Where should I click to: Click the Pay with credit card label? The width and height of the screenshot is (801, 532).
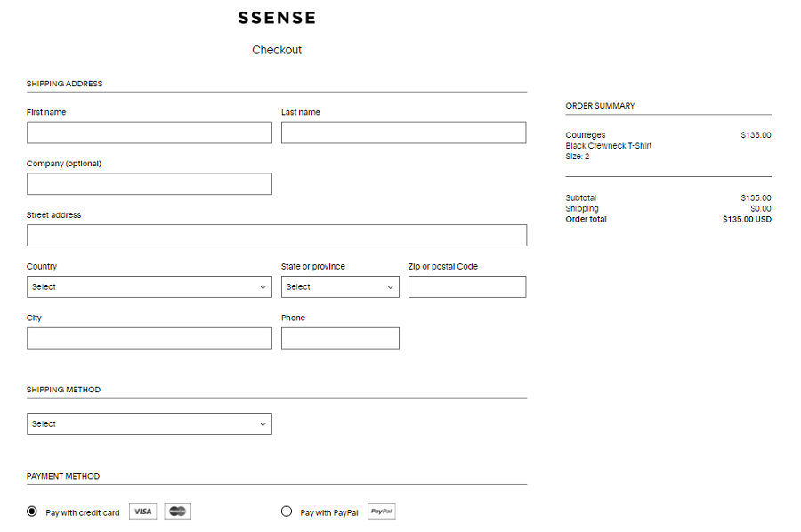pos(83,512)
